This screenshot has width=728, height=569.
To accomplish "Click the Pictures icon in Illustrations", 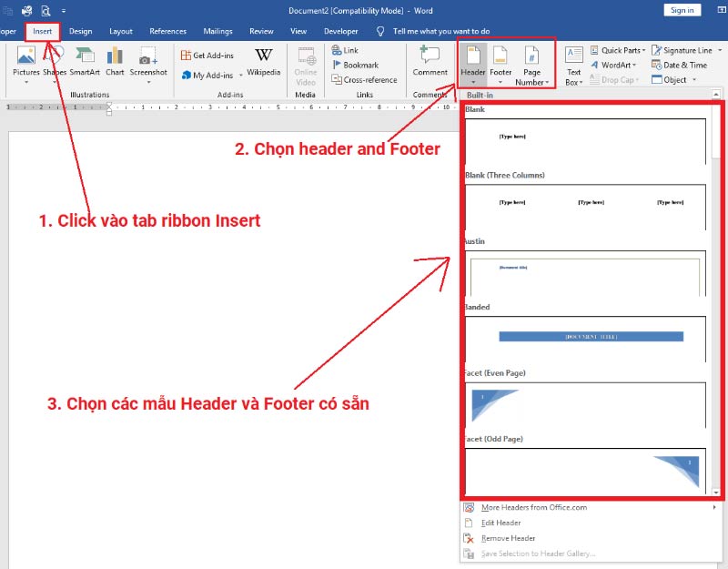I will [26, 56].
